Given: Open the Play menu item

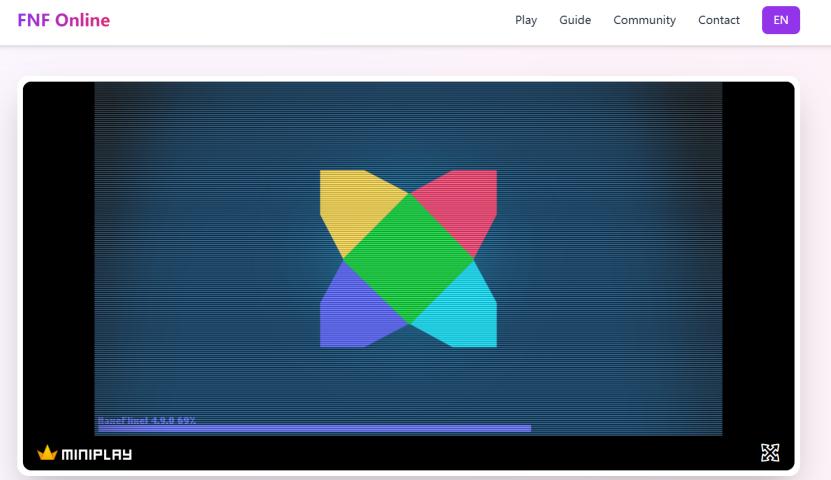Looking at the screenshot, I should pyautogui.click(x=526, y=20).
